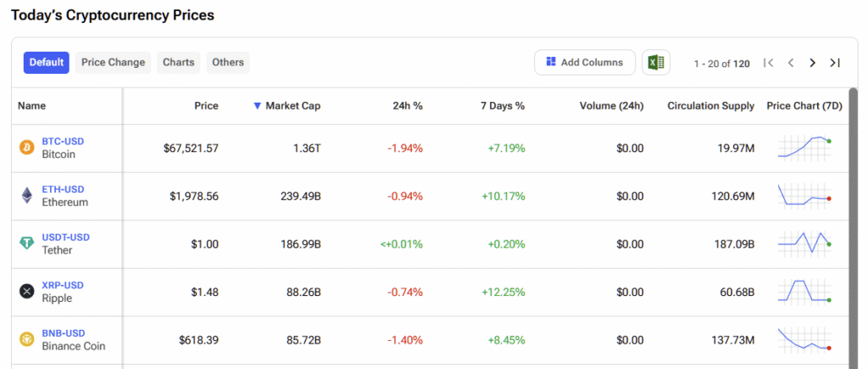The height and width of the screenshot is (369, 868).
Task: Click the Bitcoin price $67,521.57
Action: pyautogui.click(x=191, y=148)
